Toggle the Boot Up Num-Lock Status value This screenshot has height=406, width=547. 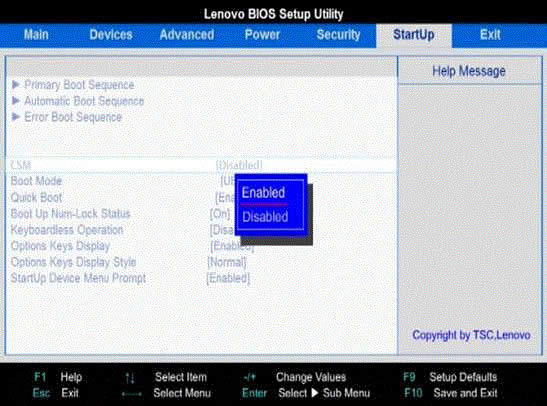point(220,213)
